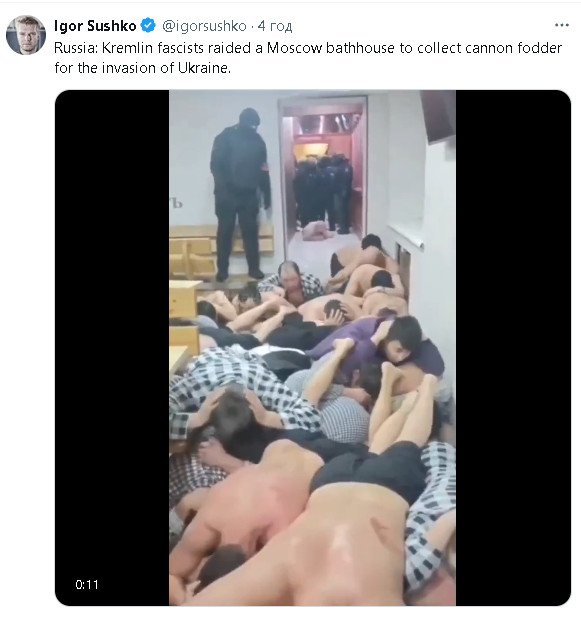The image size is (581, 621).
Task: Click the video's left black letterbox bar
Action: tap(112, 348)
